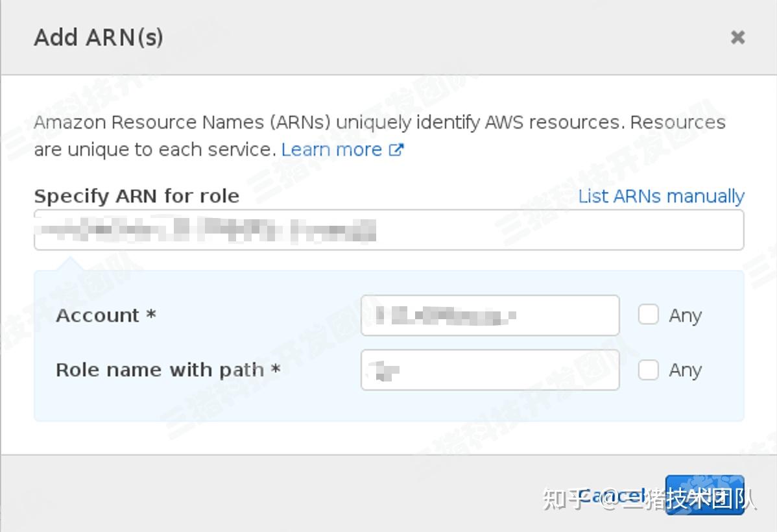Screen dimensions: 777x532
Task: Click the Add ARN(s) dialog title
Action: [98, 37]
